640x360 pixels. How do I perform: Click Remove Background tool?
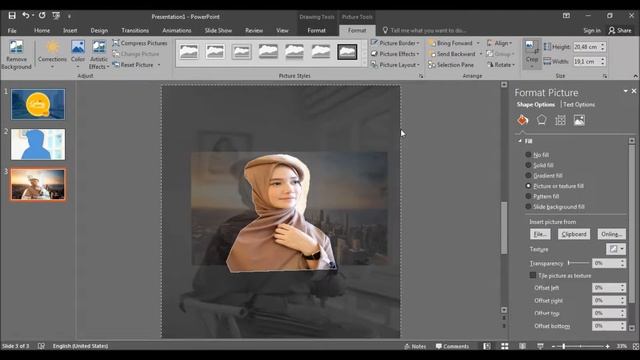pos(16,55)
